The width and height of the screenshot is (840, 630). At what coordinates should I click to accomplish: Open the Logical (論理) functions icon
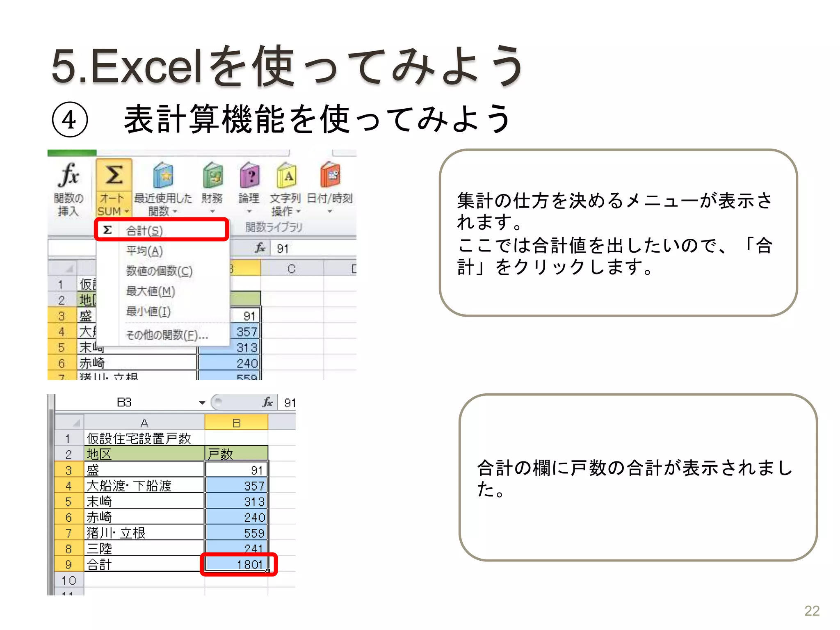click(249, 176)
